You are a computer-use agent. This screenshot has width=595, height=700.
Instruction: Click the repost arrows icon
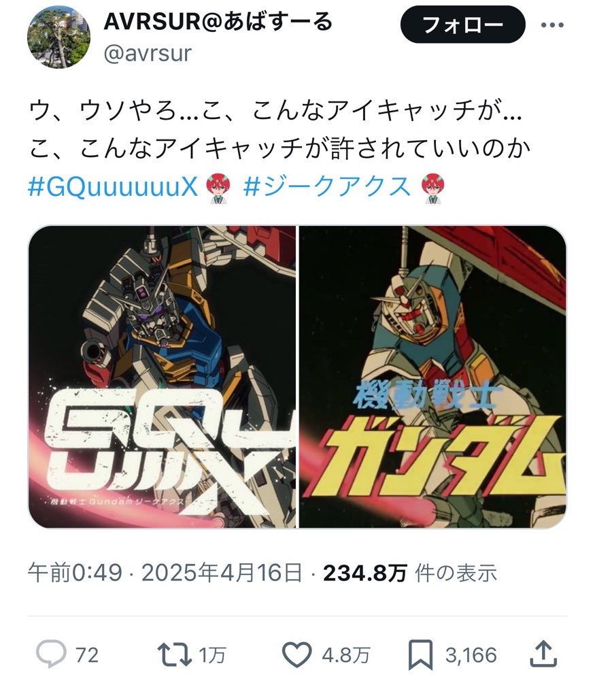pyautogui.click(x=175, y=655)
